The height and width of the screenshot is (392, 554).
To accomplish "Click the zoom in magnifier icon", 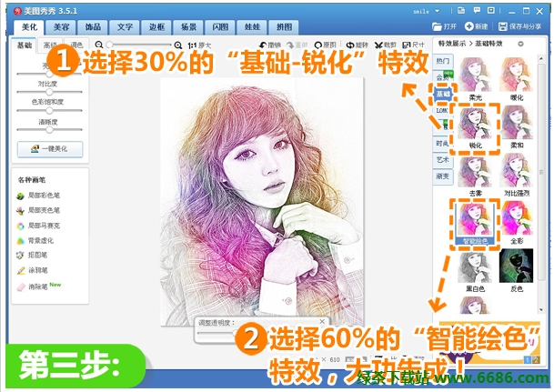I will click(x=178, y=45).
